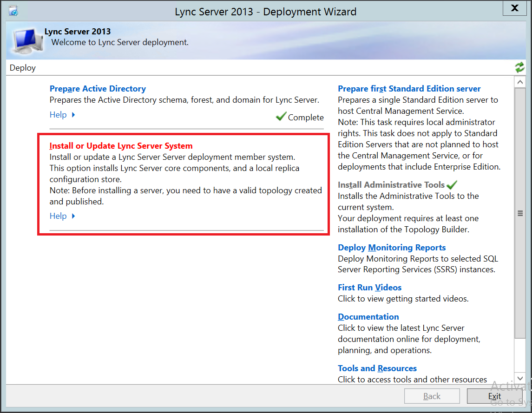This screenshot has width=532, height=413.
Task: Open Prepare first Standard Edition server
Action: point(409,89)
